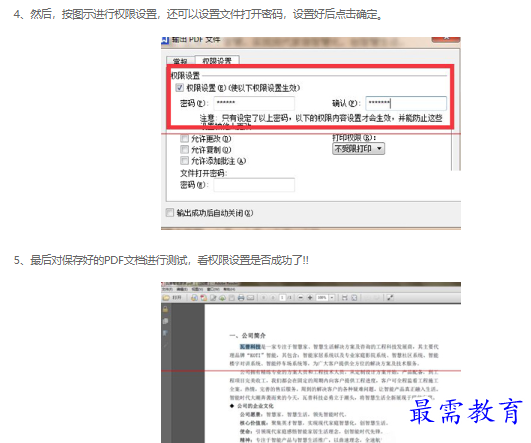
Task: Tick the 允许更改 checkbox
Action: (185, 139)
